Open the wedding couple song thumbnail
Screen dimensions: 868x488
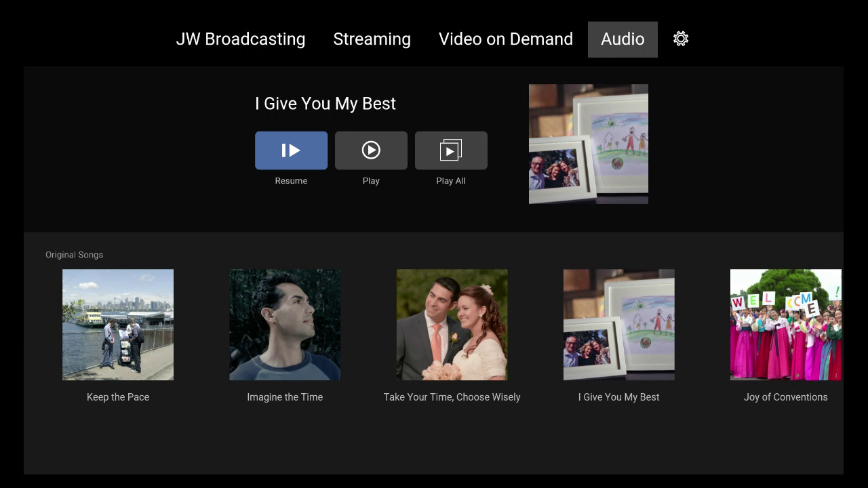click(452, 325)
